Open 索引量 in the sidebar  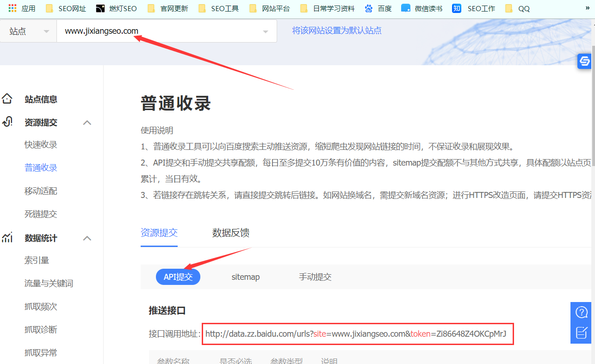coord(37,260)
